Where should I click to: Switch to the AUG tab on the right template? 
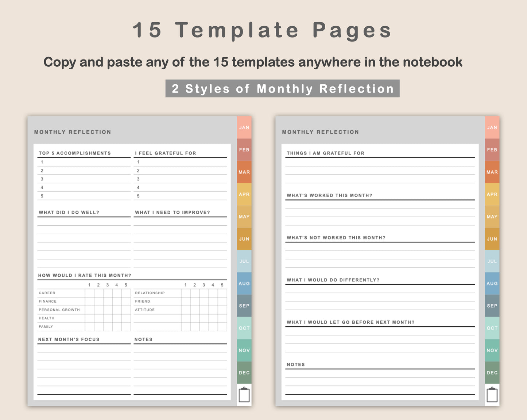click(492, 283)
